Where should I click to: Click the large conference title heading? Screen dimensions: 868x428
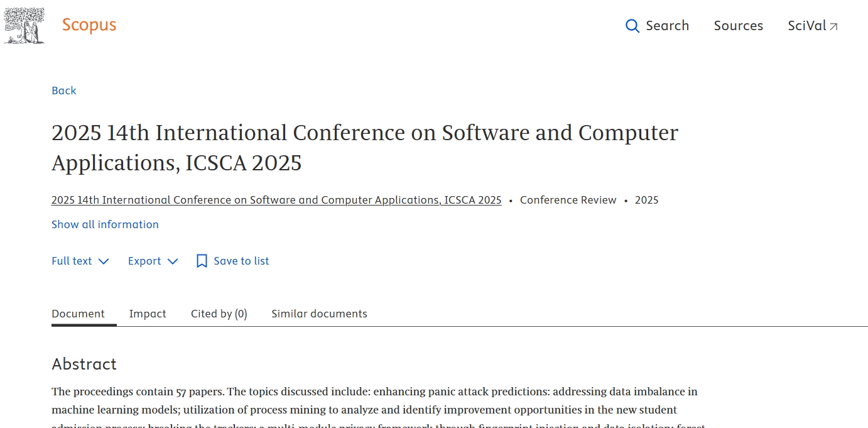(364, 148)
